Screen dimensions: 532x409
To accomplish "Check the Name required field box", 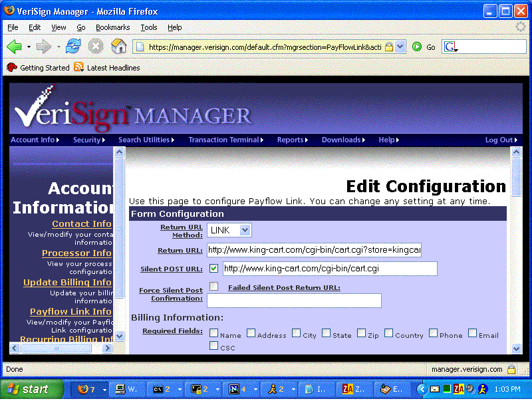I will point(213,333).
